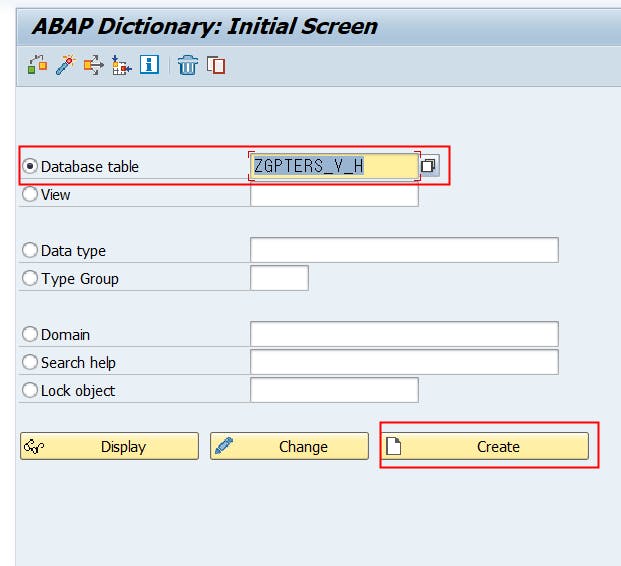Click the Create button
Image resolution: width=621 pixels, height=566 pixels.
pyautogui.click(x=484, y=447)
